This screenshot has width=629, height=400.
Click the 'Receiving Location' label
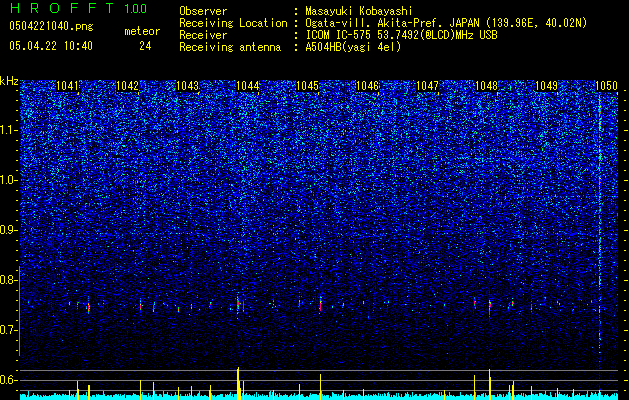click(x=233, y=23)
